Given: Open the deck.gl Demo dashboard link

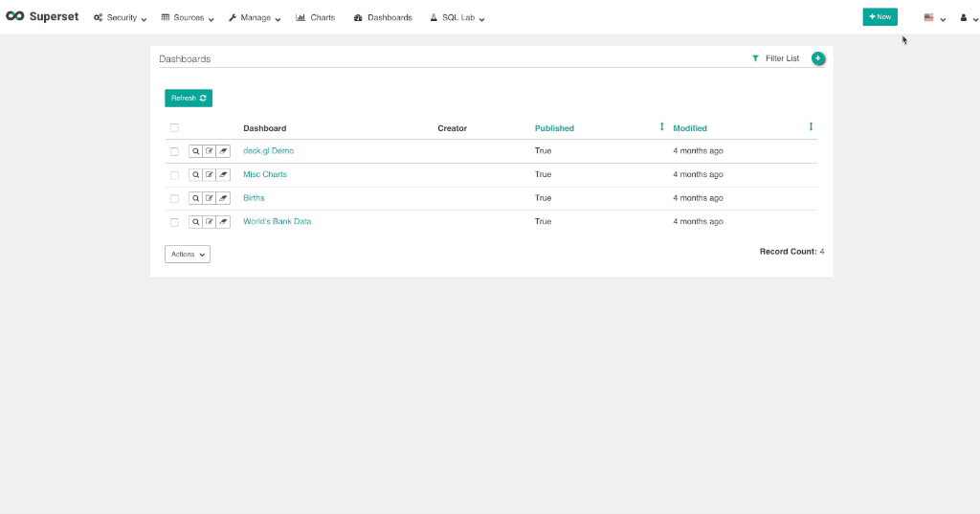Looking at the screenshot, I should pos(268,150).
